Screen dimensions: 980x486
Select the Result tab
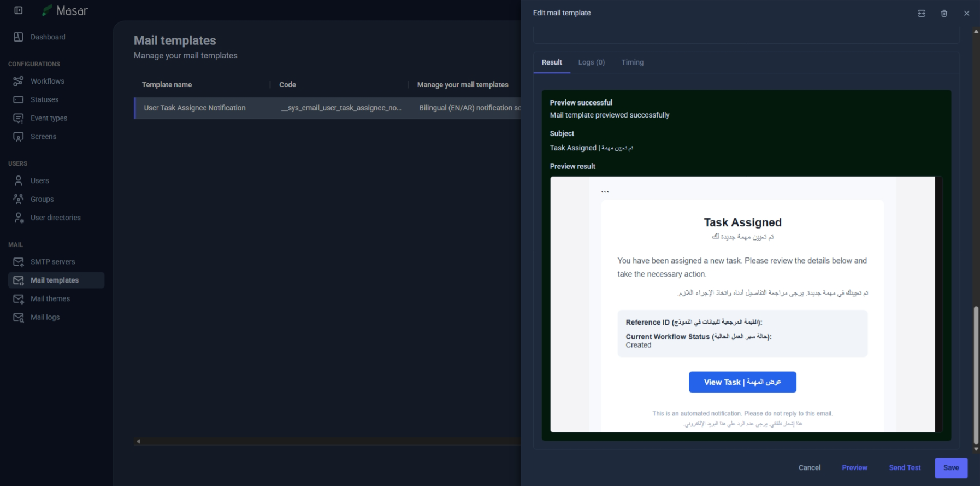pyautogui.click(x=552, y=62)
